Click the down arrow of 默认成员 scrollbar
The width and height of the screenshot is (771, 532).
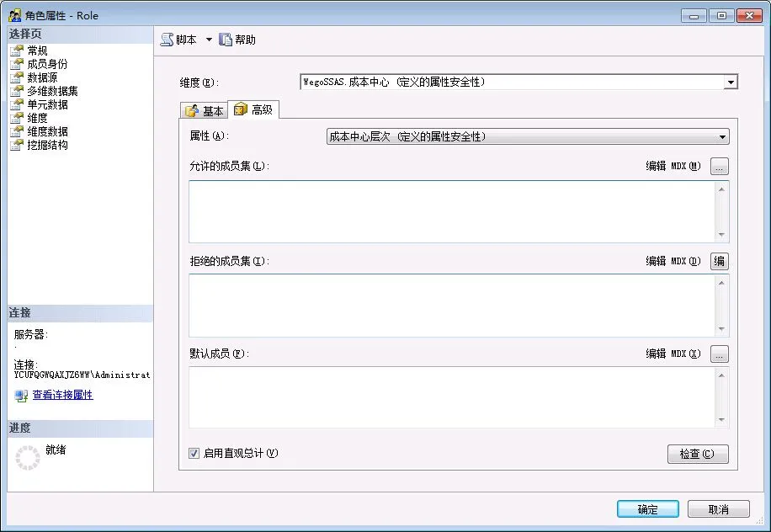click(x=721, y=419)
